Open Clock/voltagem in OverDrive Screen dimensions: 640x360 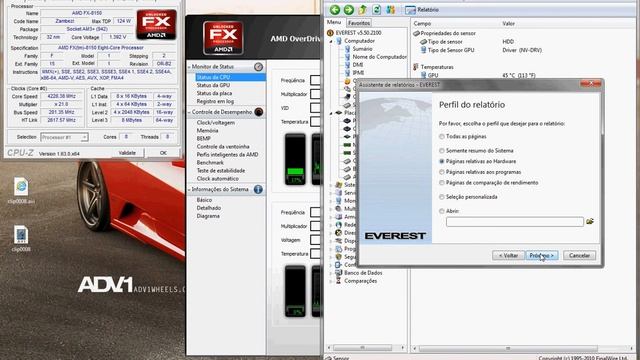pyautogui.click(x=216, y=122)
